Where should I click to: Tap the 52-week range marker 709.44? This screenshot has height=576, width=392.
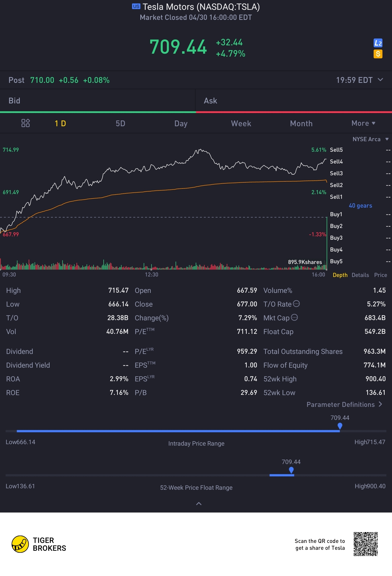pos(291,470)
